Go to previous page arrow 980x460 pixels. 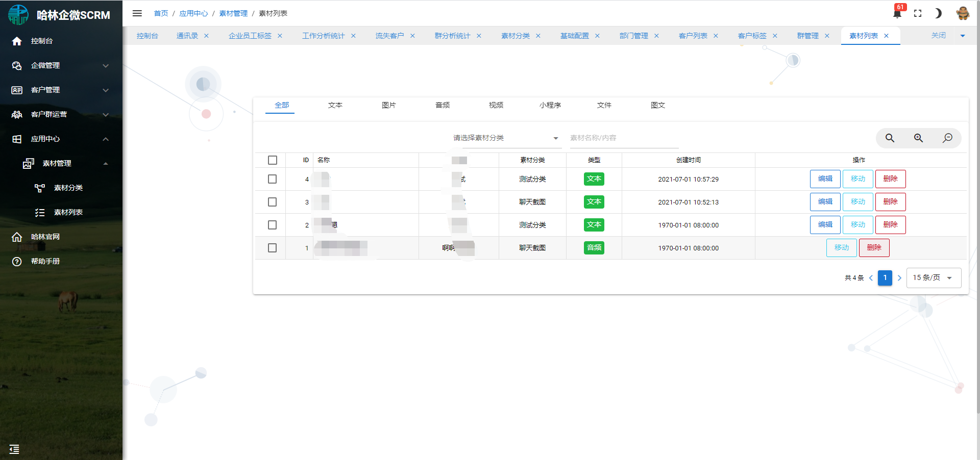(871, 278)
